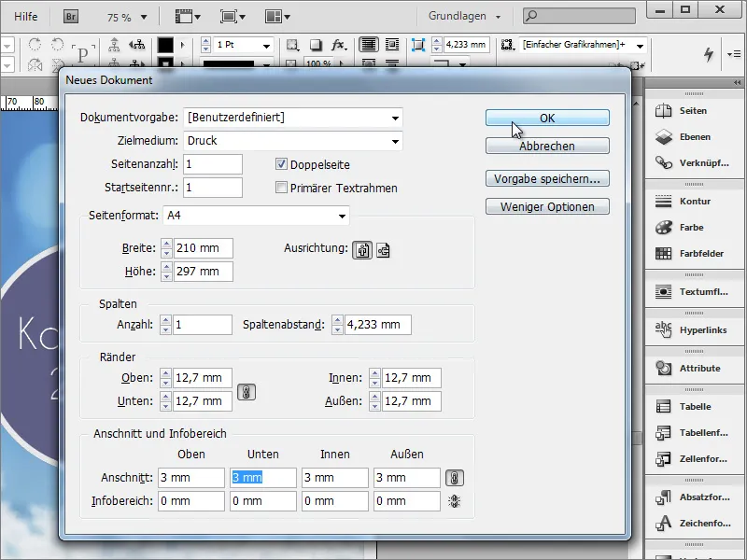The image size is (747, 560).
Task: Open the Textumfluss panel
Action: point(694,291)
